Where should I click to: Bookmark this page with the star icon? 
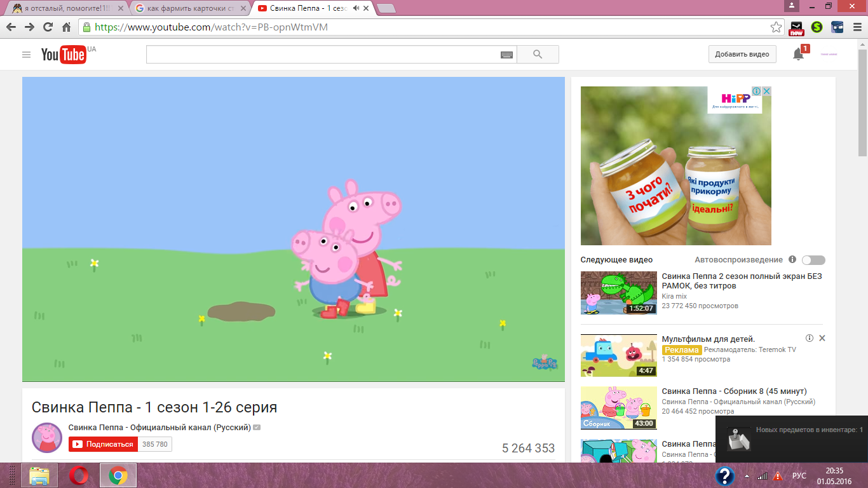pos(776,27)
